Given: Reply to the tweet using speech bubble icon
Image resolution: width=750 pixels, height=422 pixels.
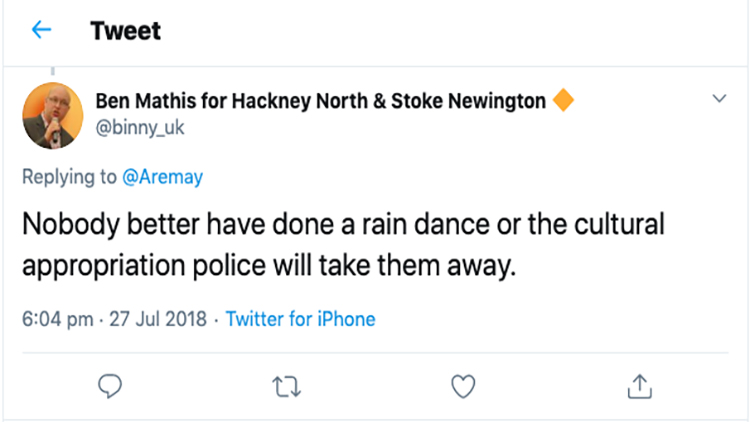Looking at the screenshot, I should [x=111, y=385].
